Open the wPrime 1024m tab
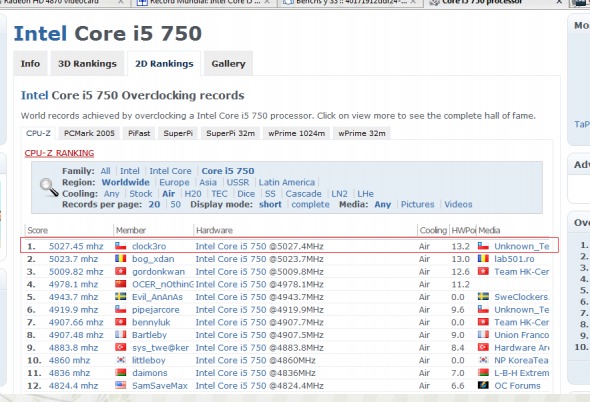 (x=297, y=133)
